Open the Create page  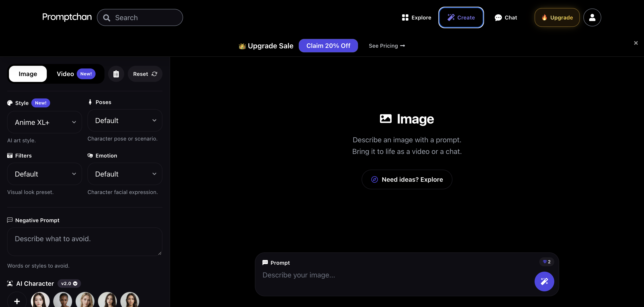[461, 17]
